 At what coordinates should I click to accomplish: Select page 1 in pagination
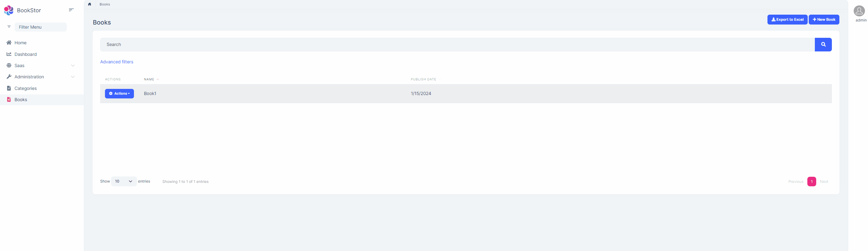tap(811, 182)
